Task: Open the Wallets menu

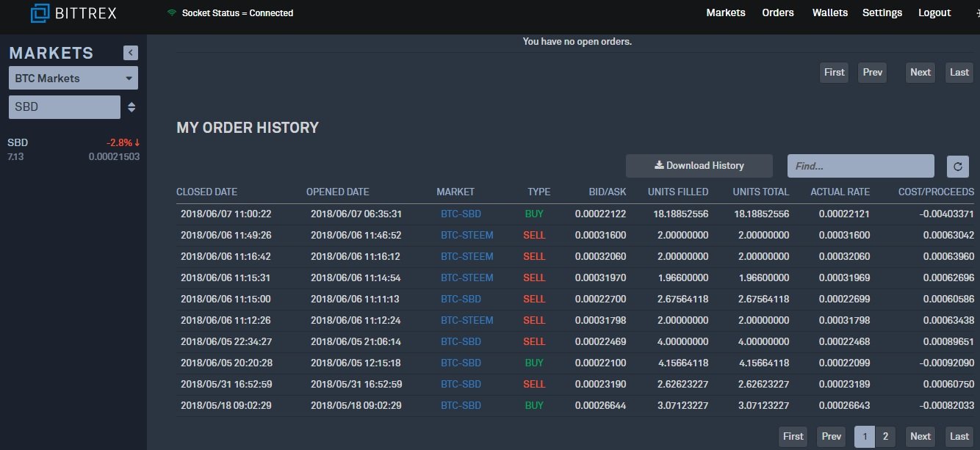Action: coord(830,12)
